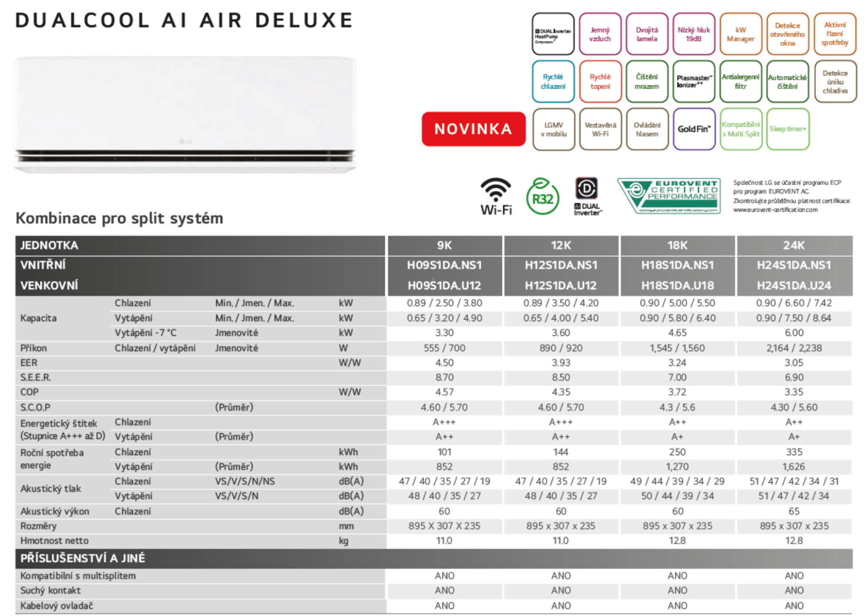Click the COP value 3.72
Image resolution: width=866 pixels, height=616 pixels.
tap(678, 392)
